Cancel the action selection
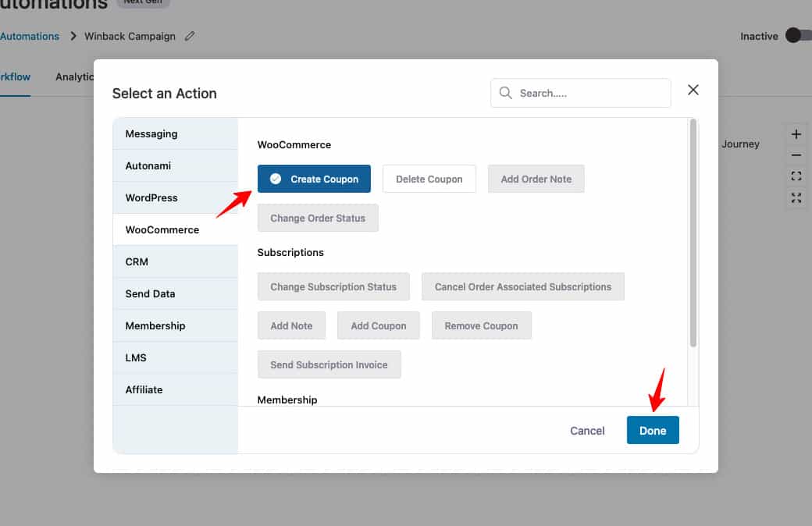 pyautogui.click(x=587, y=430)
